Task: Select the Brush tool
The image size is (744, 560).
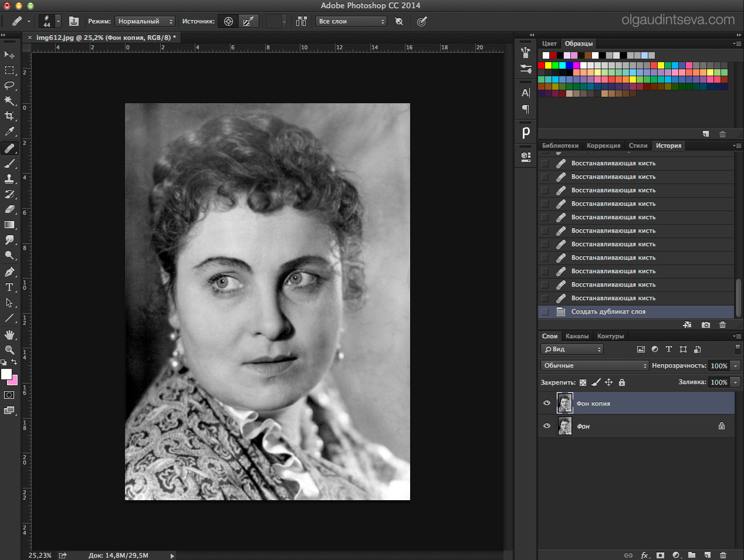Action: point(9,164)
